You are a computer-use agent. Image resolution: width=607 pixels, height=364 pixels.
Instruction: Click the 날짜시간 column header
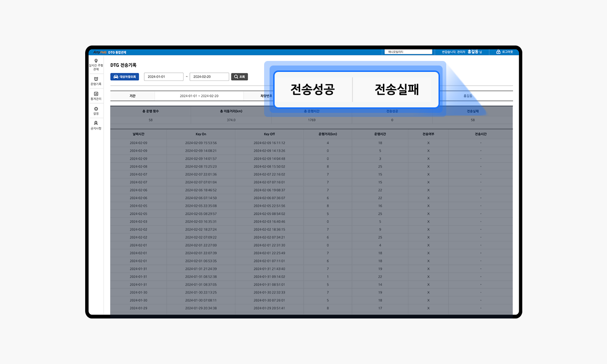point(138,134)
